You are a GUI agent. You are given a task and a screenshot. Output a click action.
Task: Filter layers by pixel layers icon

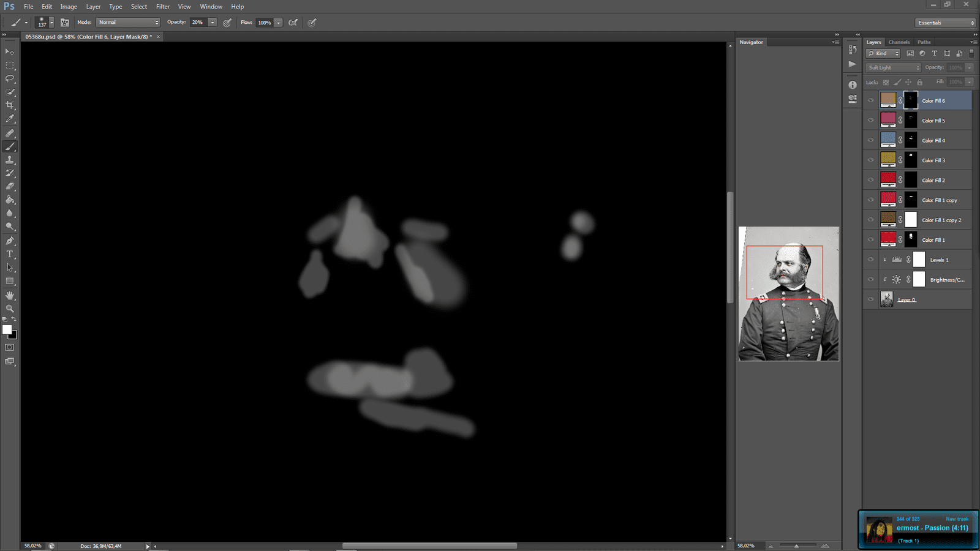(x=910, y=53)
